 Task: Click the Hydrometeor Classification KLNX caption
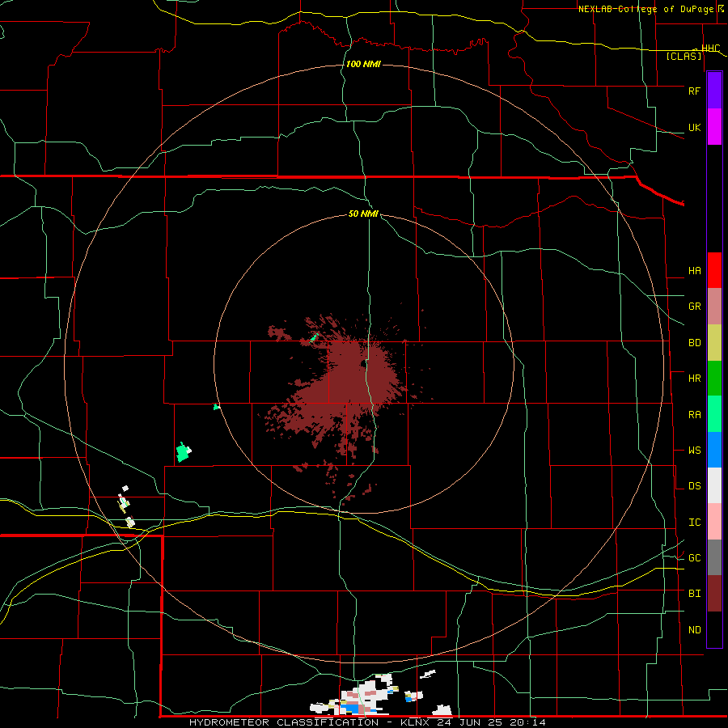pyautogui.click(x=367, y=722)
